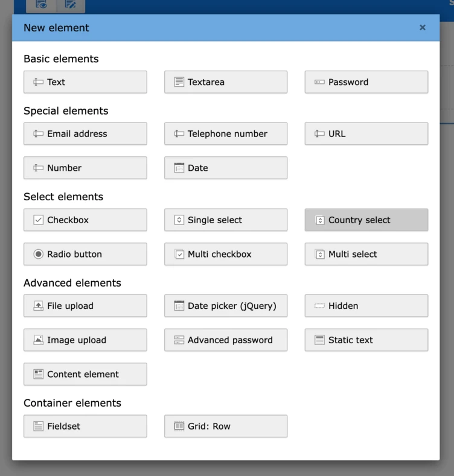Screen dimensions: 454x476
Task: Insert an Advanced password element
Action: (226, 340)
